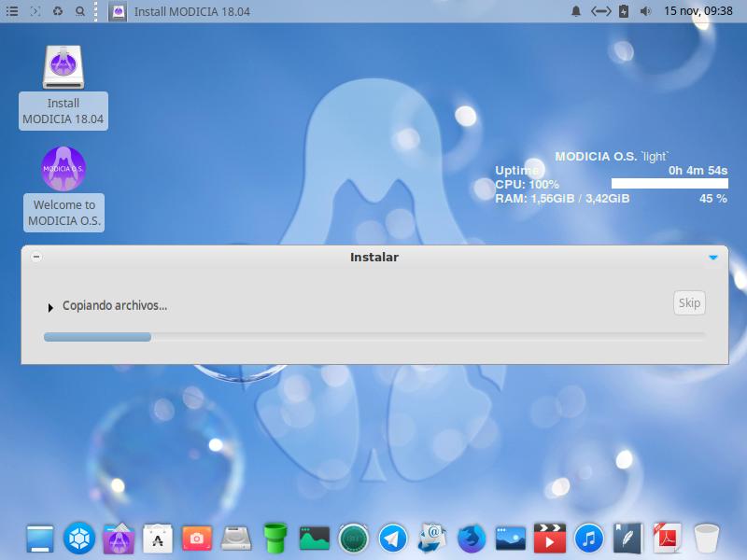Image resolution: width=747 pixels, height=560 pixels.
Task: Open the feather text editor icon
Action: point(627,539)
